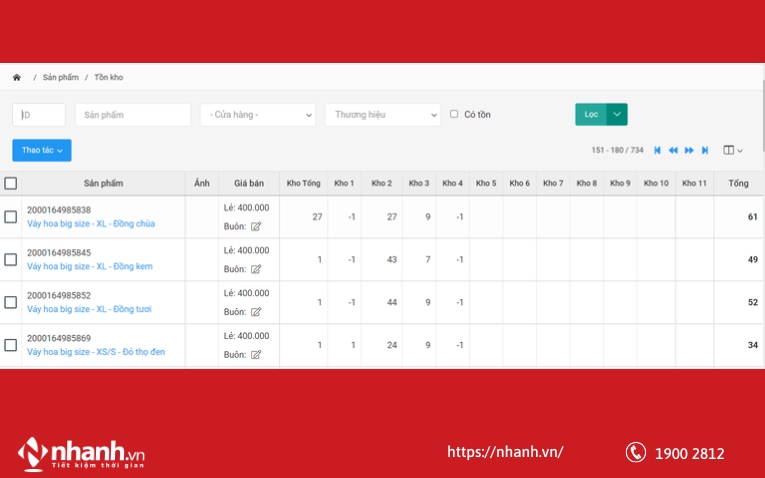765x478 pixels.
Task: Open the 'Thao tác' actions dropdown
Action: pyautogui.click(x=42, y=150)
